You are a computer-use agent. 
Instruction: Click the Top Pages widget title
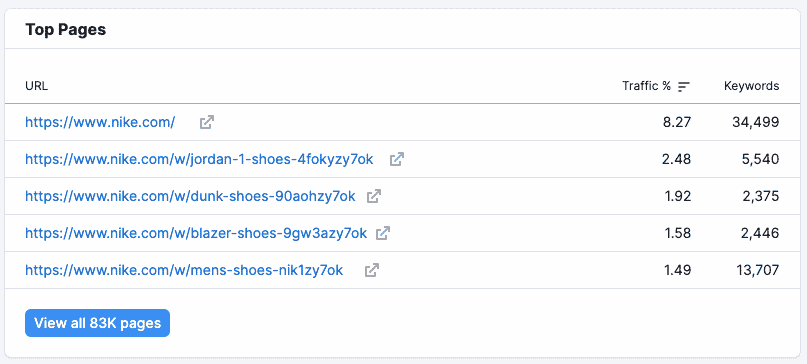pyautogui.click(x=66, y=29)
